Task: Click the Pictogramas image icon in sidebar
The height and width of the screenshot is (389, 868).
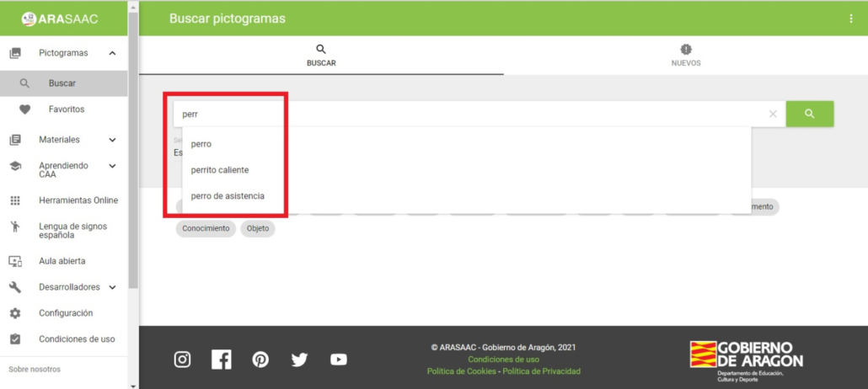Action: point(15,53)
